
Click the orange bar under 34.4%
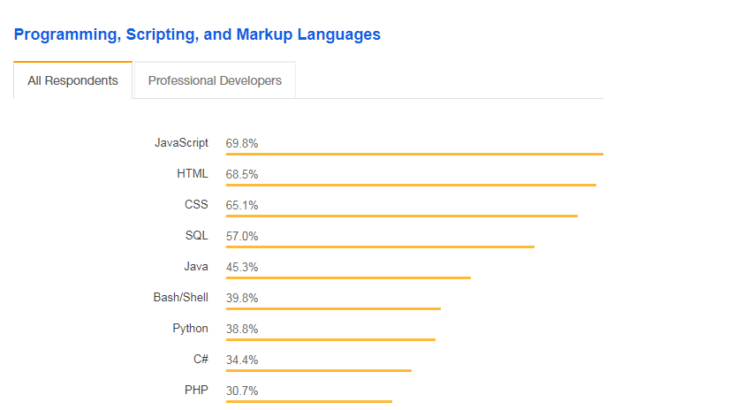pos(318,370)
